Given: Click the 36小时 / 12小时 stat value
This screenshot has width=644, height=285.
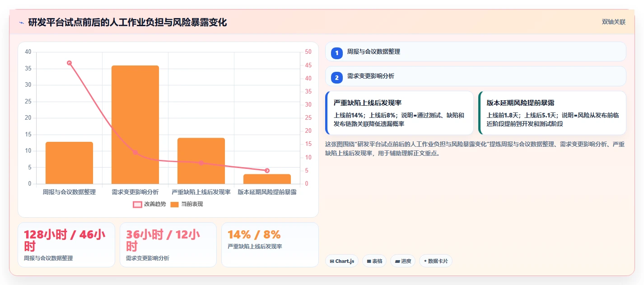Looking at the screenshot, I should (163, 240).
